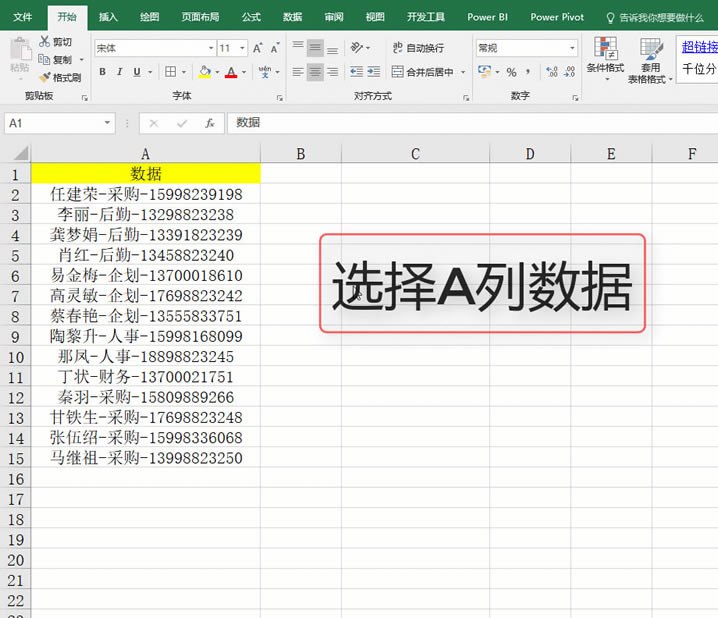This screenshot has height=618, width=718.
Task: Click the Cut (剪切) scissors icon
Action: coord(46,41)
